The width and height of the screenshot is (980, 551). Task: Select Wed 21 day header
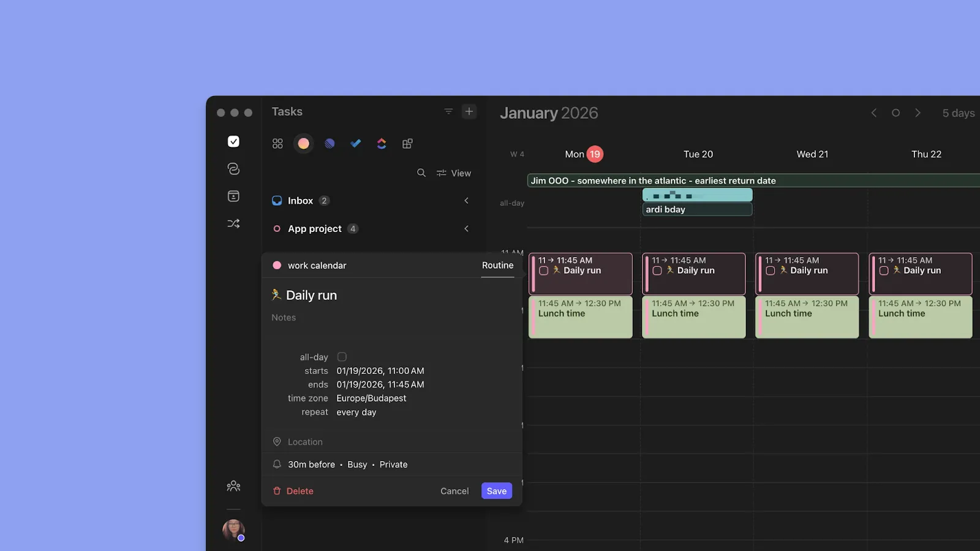pyautogui.click(x=812, y=154)
